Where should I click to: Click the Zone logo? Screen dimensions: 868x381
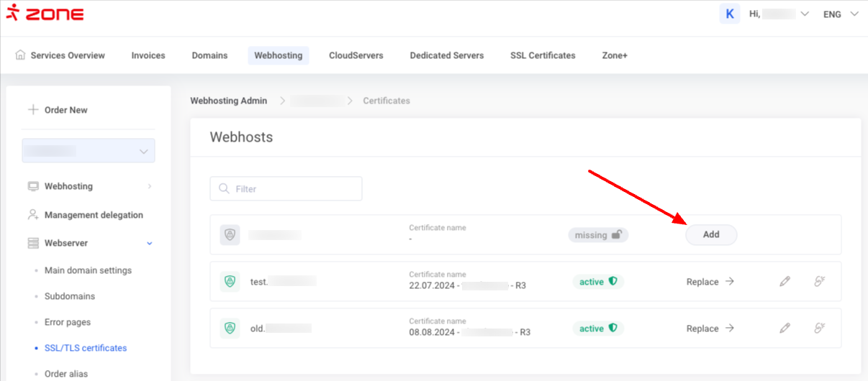(45, 14)
